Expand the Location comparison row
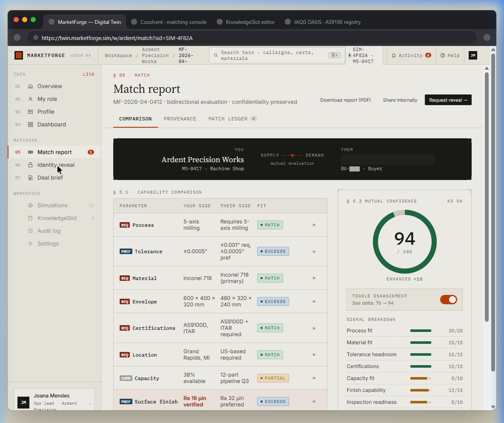This screenshot has height=423, width=504. coord(314,354)
